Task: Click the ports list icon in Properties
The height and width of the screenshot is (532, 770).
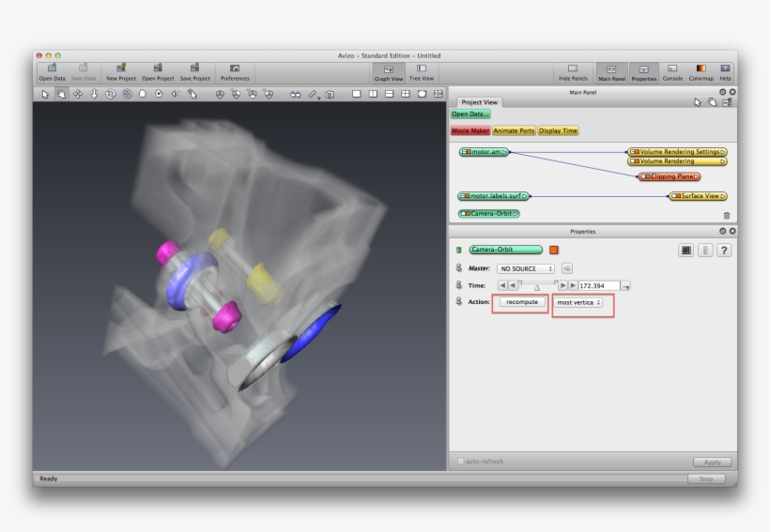Action: 686,251
